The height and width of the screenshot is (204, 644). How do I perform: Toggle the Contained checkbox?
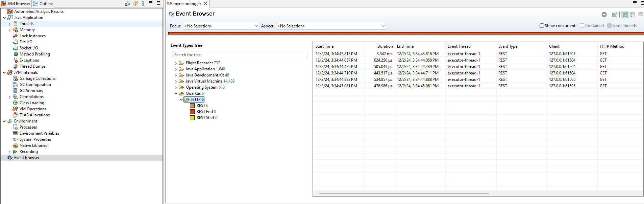pos(582,26)
